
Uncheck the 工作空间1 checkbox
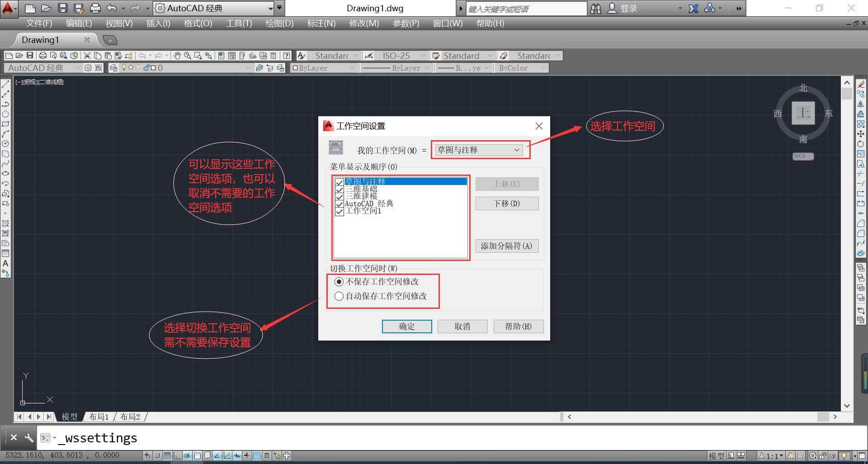coord(340,211)
